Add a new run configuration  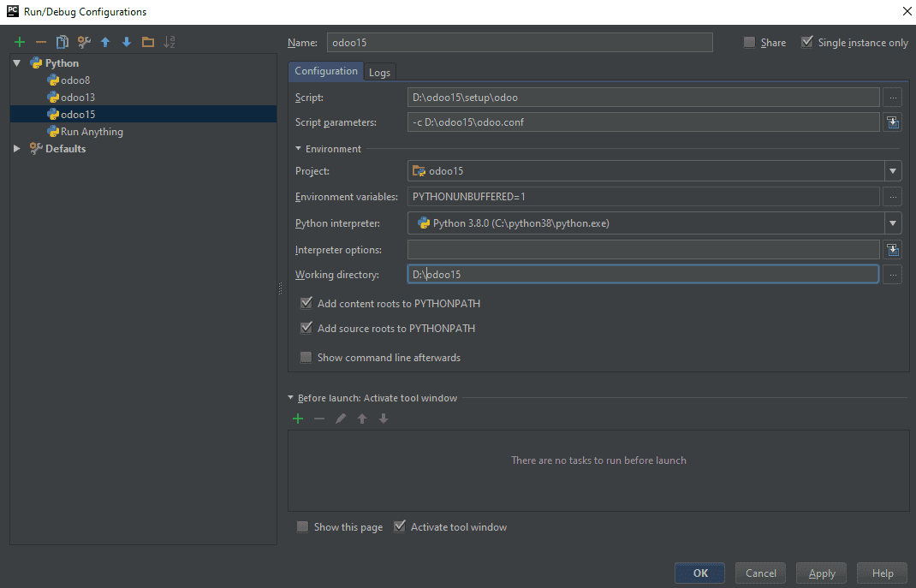(19, 41)
